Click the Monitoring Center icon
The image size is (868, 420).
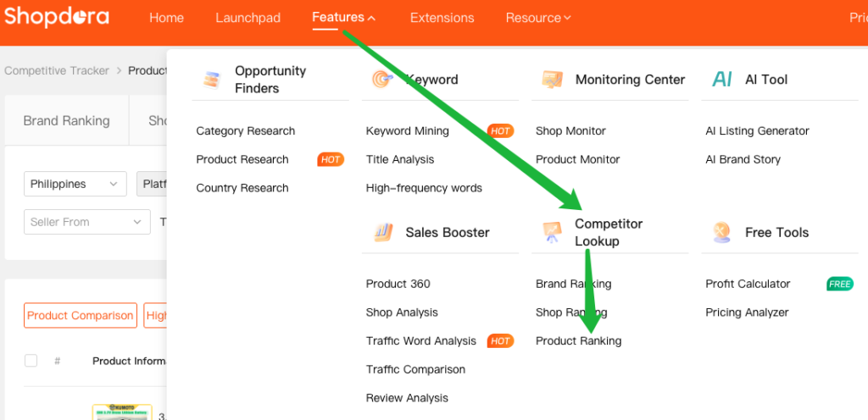point(552,80)
